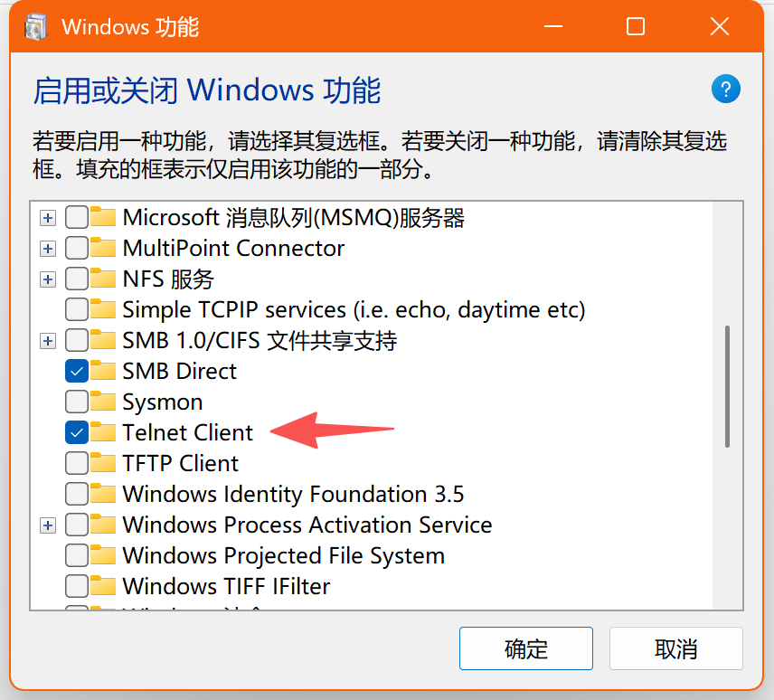This screenshot has width=774, height=700.
Task: Click the MultiPoint Connector folder icon
Action: [x=104, y=248]
